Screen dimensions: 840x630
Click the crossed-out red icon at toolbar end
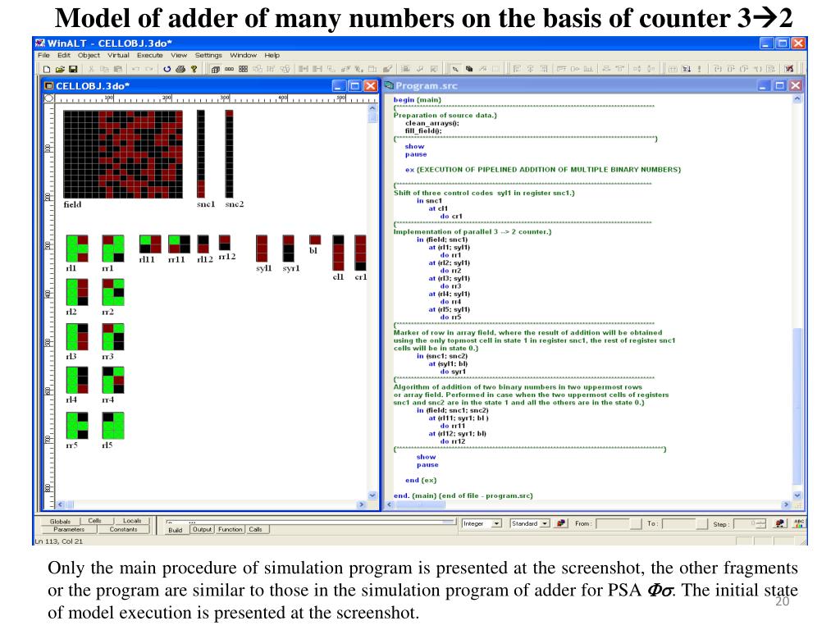pyautogui.click(x=789, y=69)
